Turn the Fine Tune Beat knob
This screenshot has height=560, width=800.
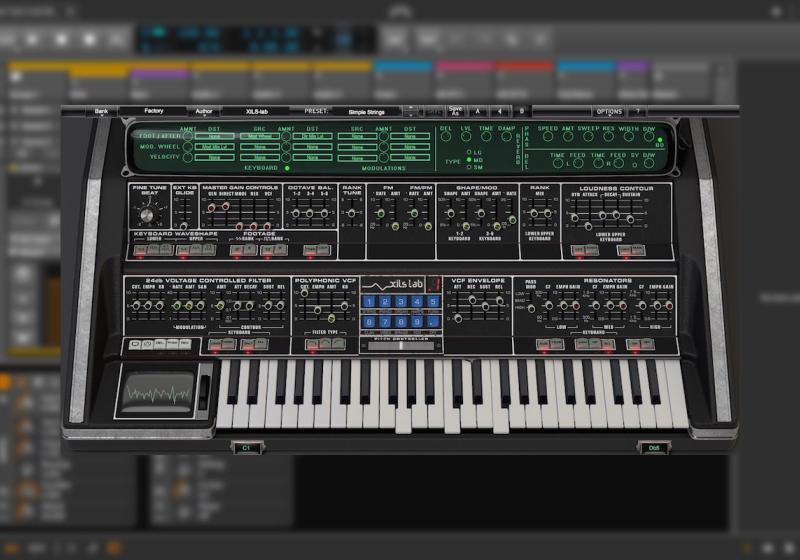[x=150, y=214]
